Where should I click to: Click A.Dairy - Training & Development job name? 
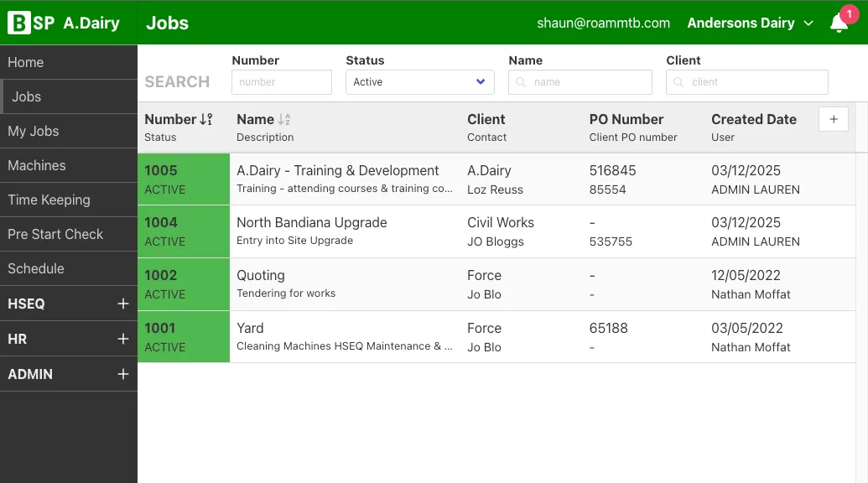point(338,170)
